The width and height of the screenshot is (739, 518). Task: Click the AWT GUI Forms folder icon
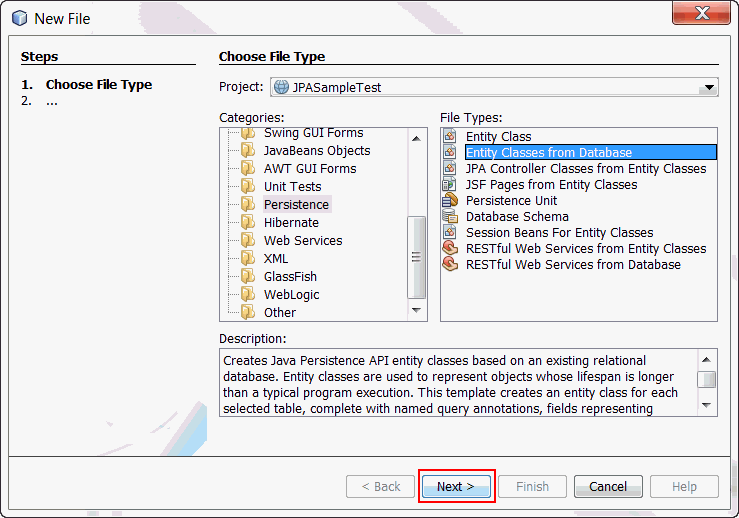tap(248, 168)
